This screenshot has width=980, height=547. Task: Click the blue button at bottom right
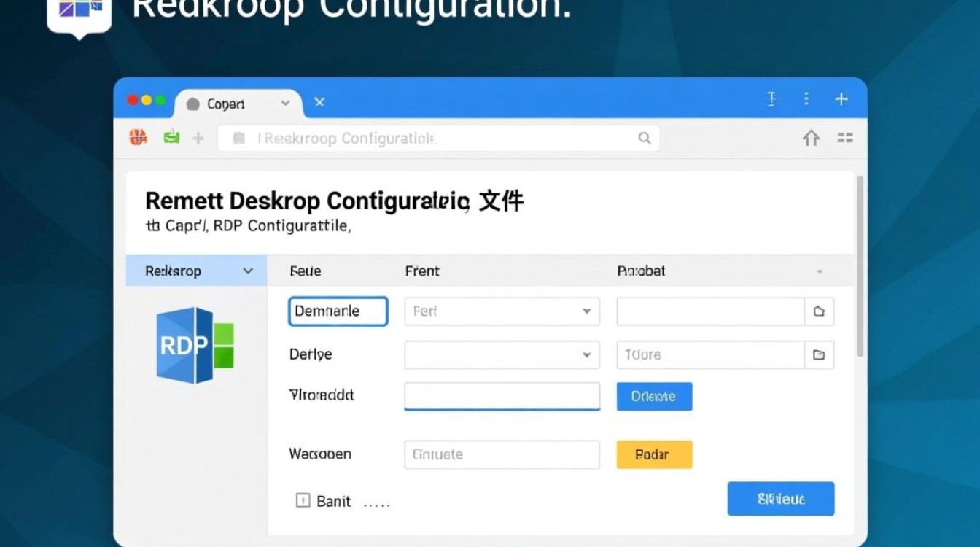pyautogui.click(x=780, y=499)
